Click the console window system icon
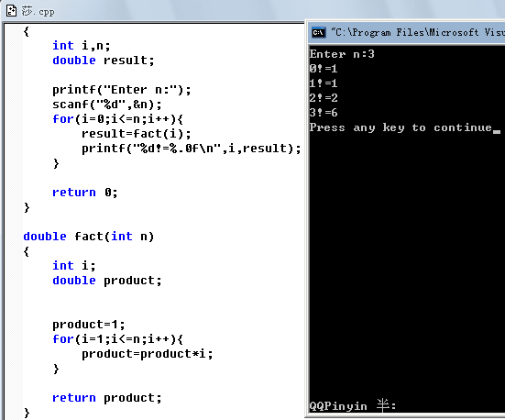 click(319, 33)
